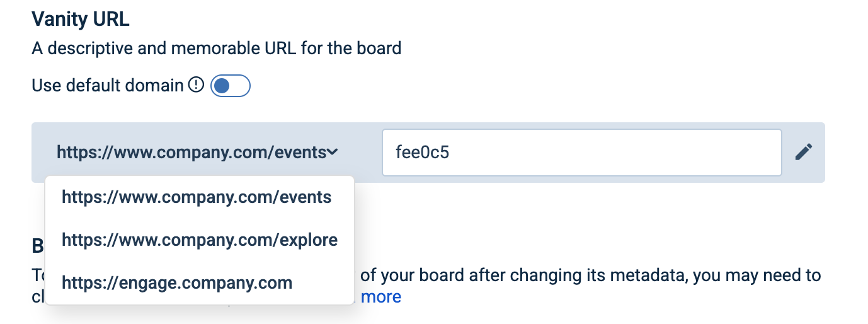Toggle the Use default domain switch

click(231, 86)
